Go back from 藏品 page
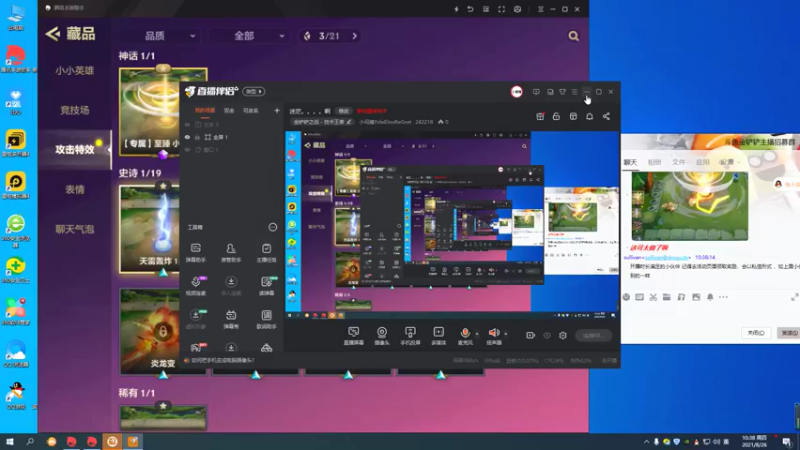 (53, 34)
